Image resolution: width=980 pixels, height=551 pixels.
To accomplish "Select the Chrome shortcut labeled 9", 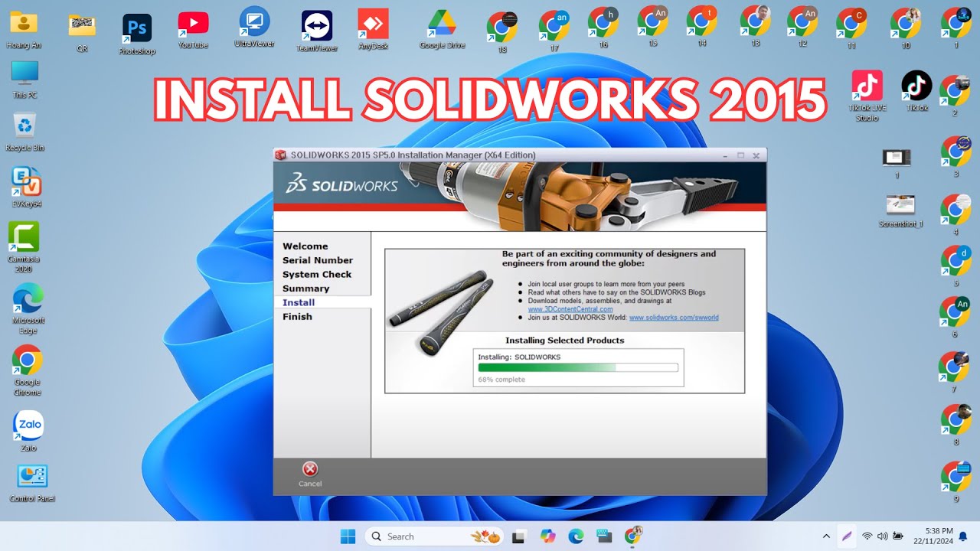I will (x=956, y=482).
